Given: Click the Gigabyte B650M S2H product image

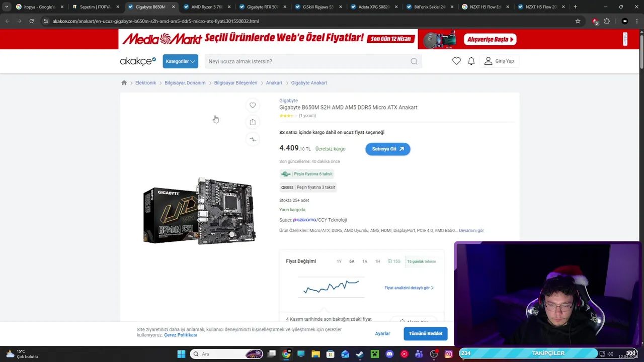Looking at the screenshot, I should click(199, 211).
